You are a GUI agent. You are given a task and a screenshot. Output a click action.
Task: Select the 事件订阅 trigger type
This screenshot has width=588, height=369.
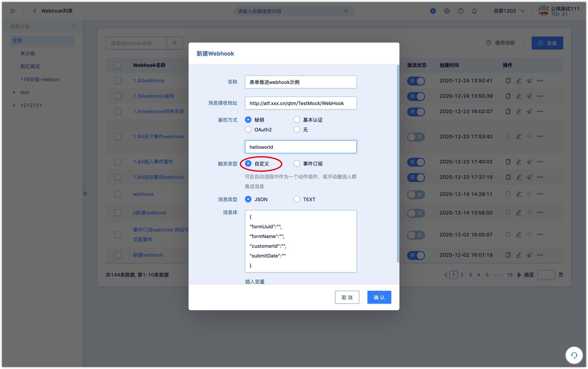tap(296, 163)
